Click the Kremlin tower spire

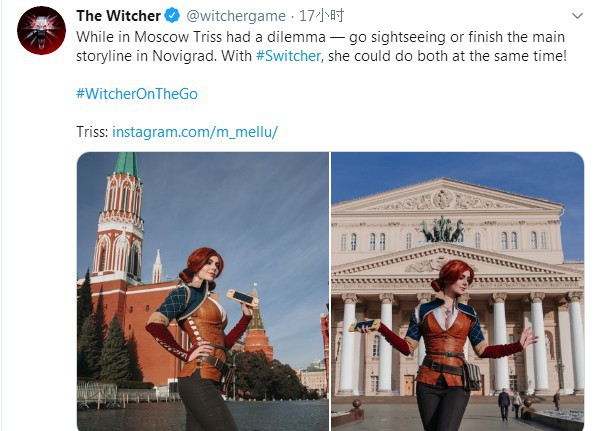pyautogui.click(x=126, y=165)
